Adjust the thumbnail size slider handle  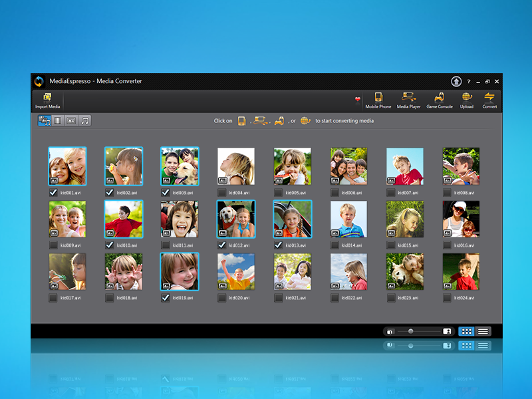410,331
